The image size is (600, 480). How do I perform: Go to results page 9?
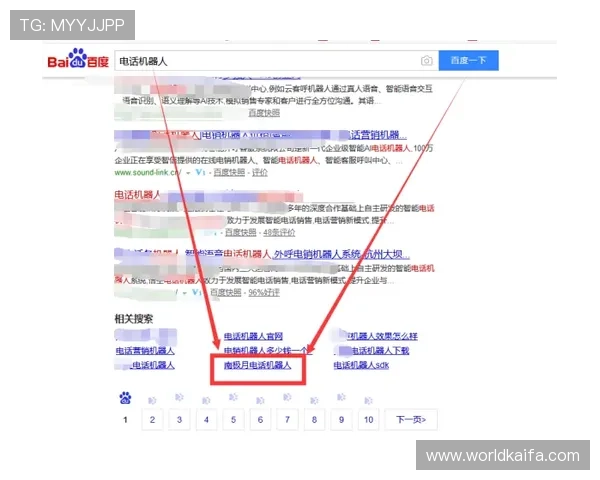click(x=341, y=420)
